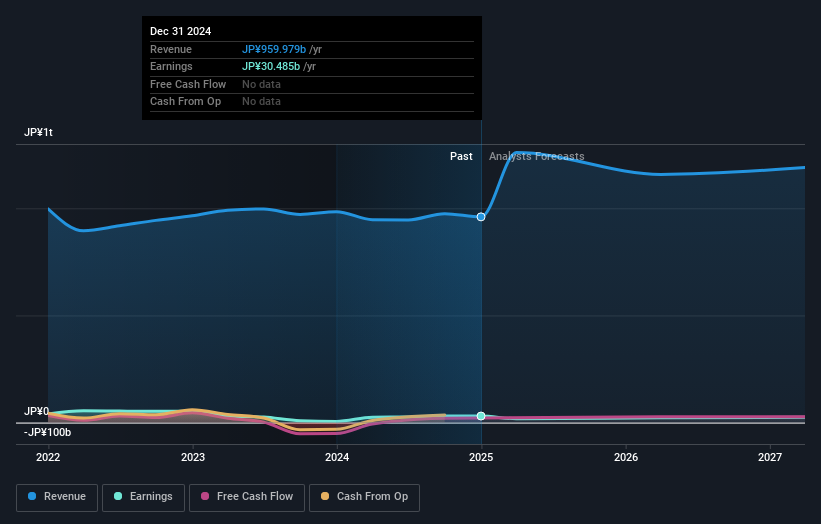Click the 2023 x-axis label

(193, 457)
